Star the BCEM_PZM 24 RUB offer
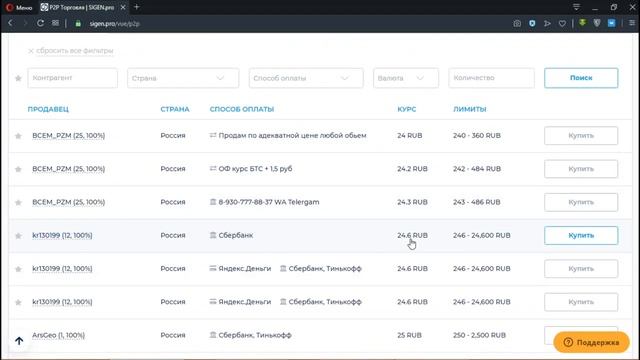The width and height of the screenshot is (640, 360). click(18, 136)
